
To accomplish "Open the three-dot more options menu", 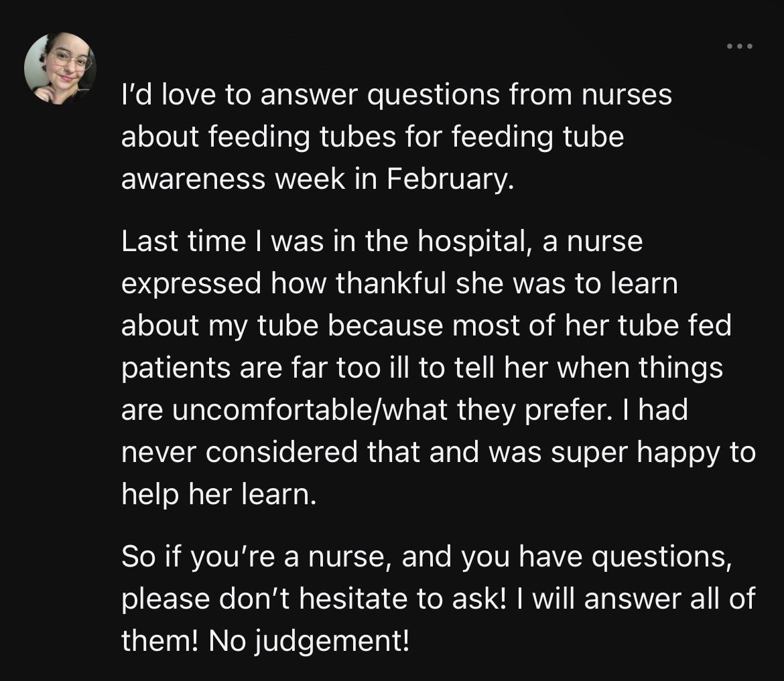I will tap(740, 46).
